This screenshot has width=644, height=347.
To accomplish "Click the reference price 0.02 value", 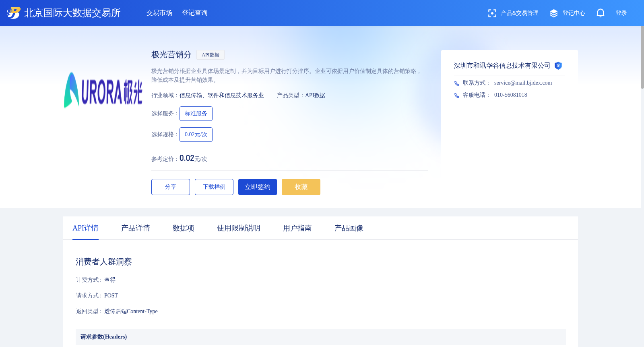I will [x=187, y=158].
